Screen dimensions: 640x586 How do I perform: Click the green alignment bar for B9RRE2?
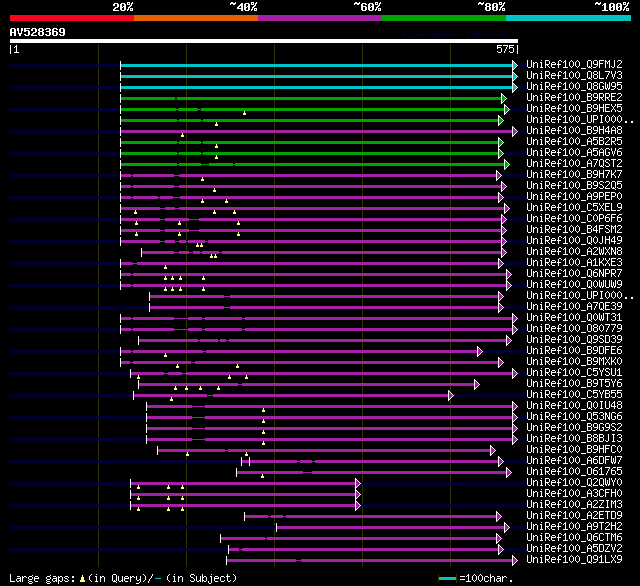(x=311, y=98)
